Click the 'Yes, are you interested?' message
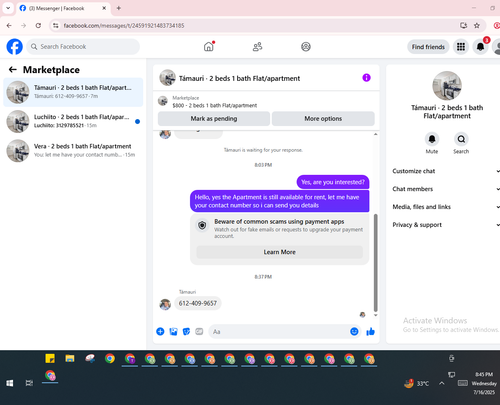 point(333,182)
